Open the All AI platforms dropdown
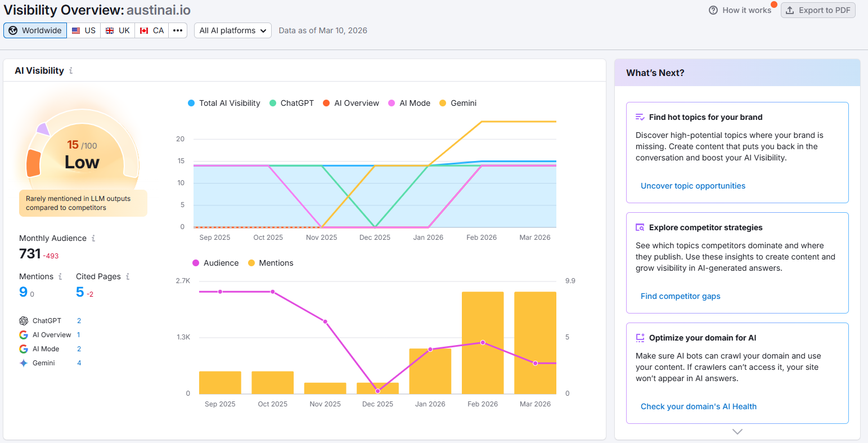The height and width of the screenshot is (443, 868). pyautogui.click(x=233, y=30)
